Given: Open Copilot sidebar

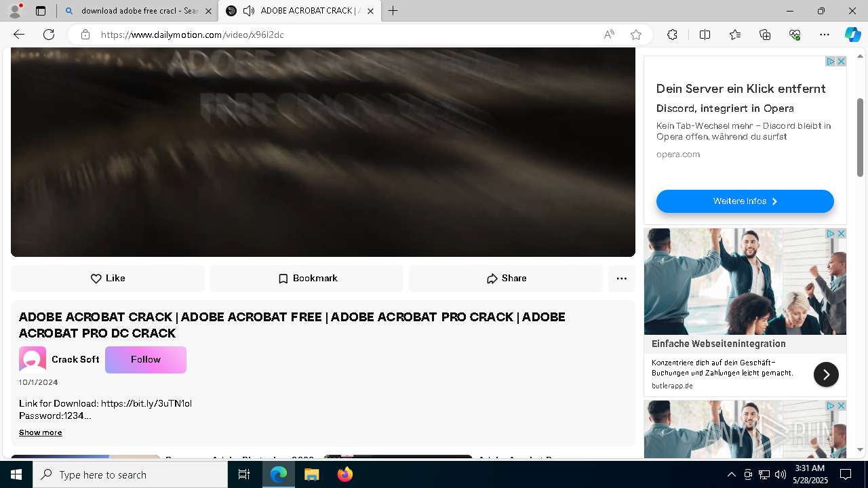Looking at the screenshot, I should click(852, 35).
